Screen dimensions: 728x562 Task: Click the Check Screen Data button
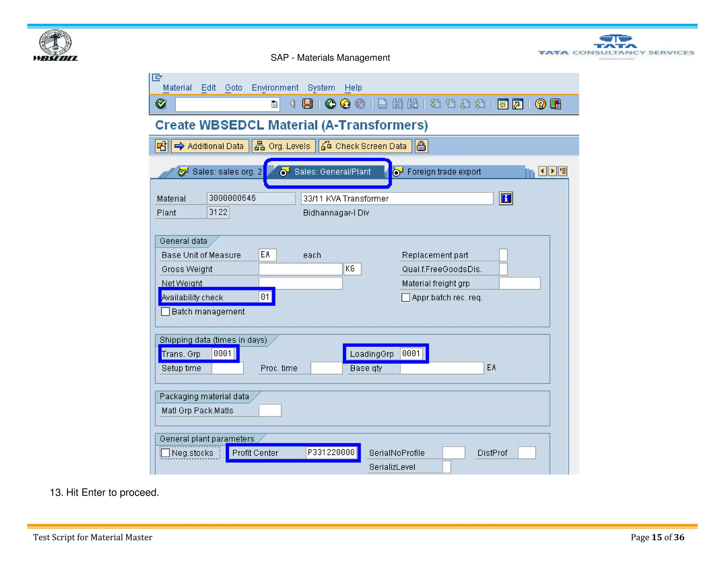365,146
